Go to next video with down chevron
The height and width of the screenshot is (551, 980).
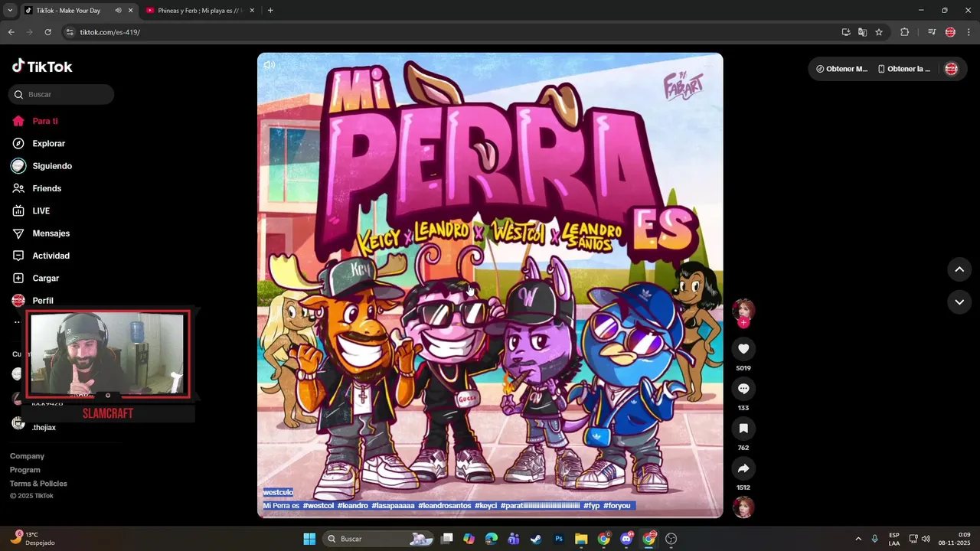pos(959,302)
